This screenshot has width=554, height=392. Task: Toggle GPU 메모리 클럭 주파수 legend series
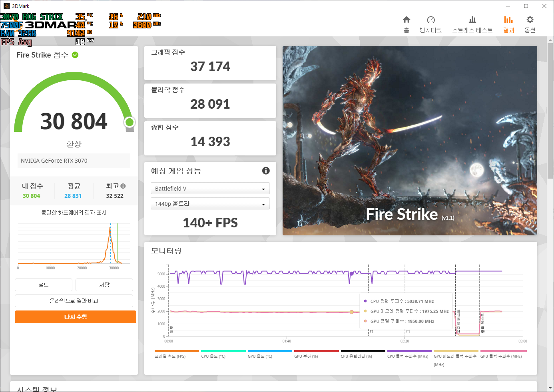coord(455,358)
